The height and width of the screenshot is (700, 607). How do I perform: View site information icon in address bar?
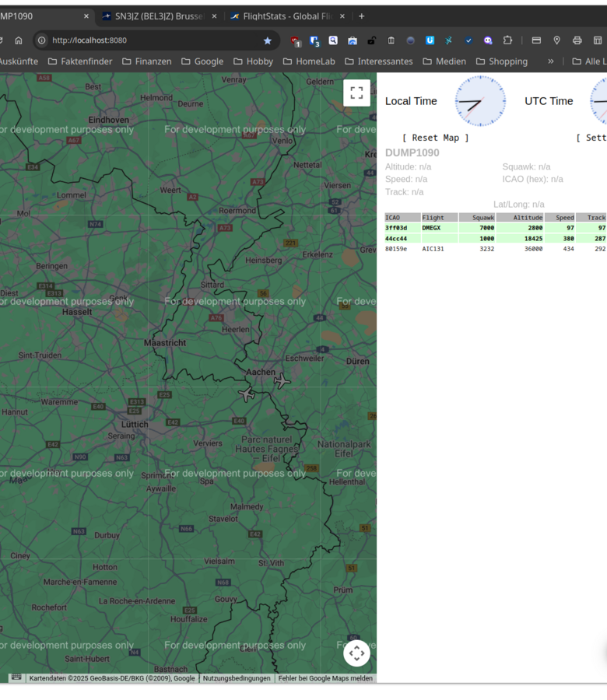pos(41,40)
